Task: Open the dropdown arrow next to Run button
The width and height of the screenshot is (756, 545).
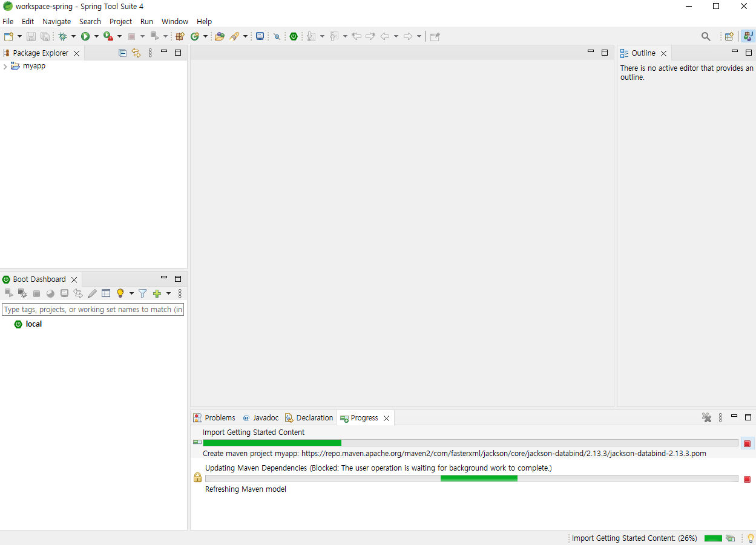Action: pyautogui.click(x=96, y=36)
